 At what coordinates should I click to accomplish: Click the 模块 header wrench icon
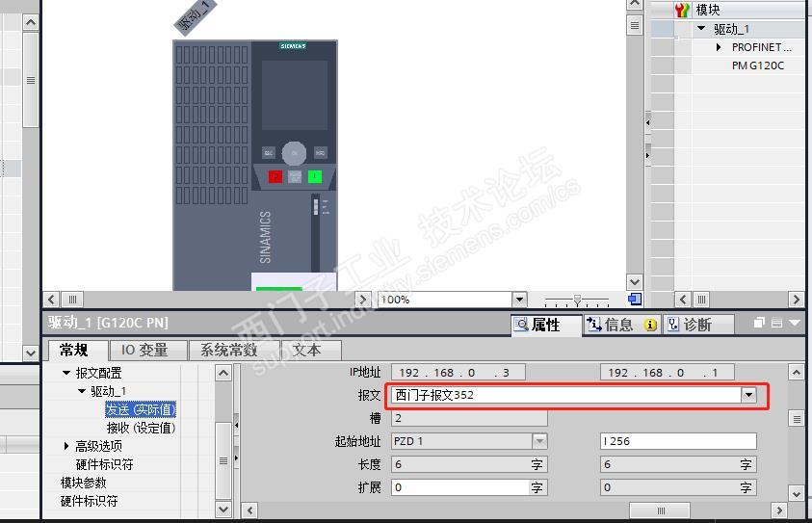(682, 10)
